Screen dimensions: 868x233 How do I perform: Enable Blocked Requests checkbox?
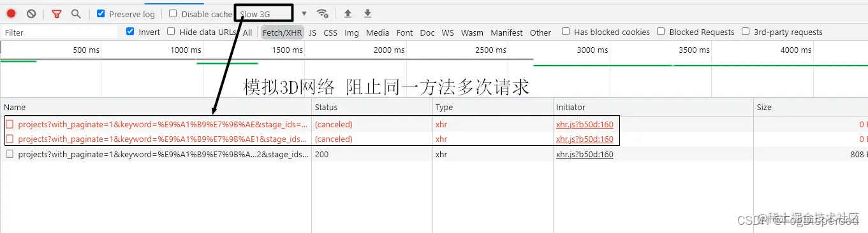[x=661, y=31]
